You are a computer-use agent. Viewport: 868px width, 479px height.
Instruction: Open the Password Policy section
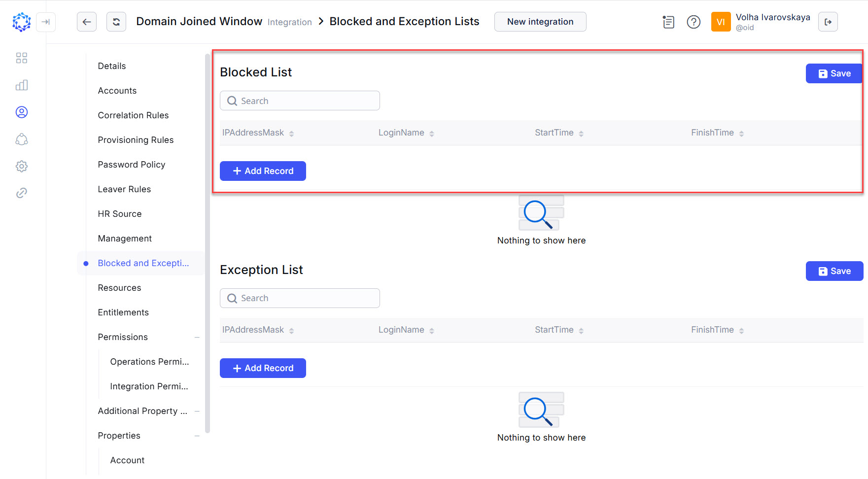tap(132, 164)
